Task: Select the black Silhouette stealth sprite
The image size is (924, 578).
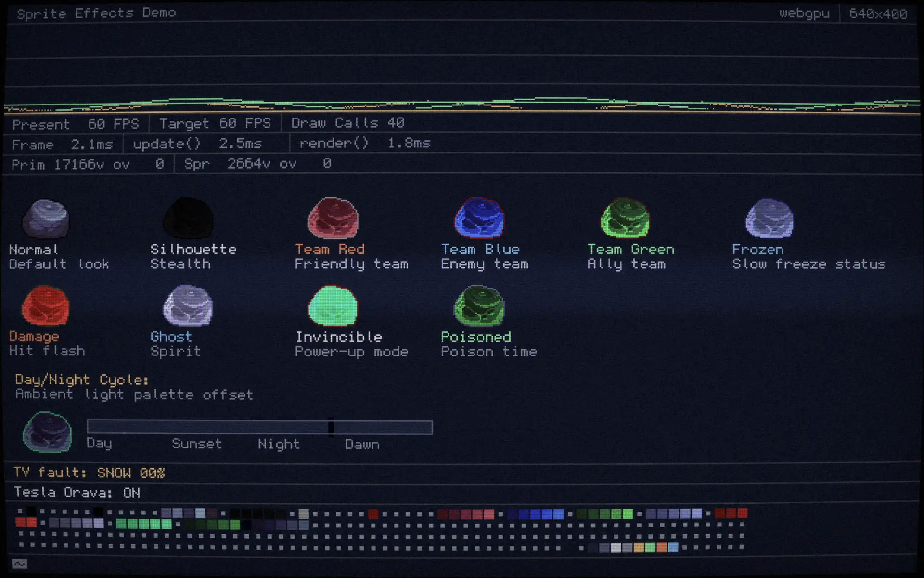Action: pyautogui.click(x=188, y=219)
